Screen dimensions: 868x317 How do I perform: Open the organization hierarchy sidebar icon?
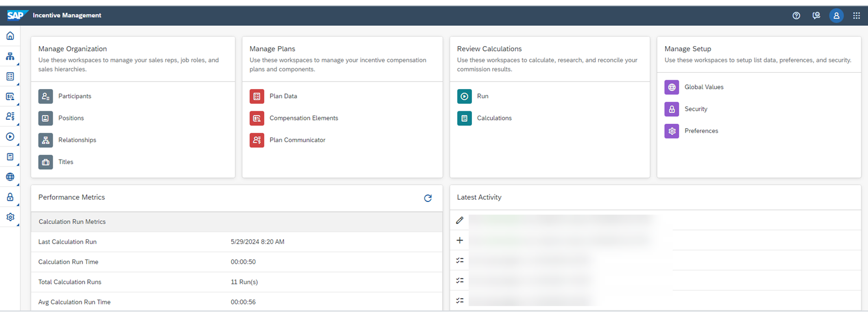coord(10,56)
